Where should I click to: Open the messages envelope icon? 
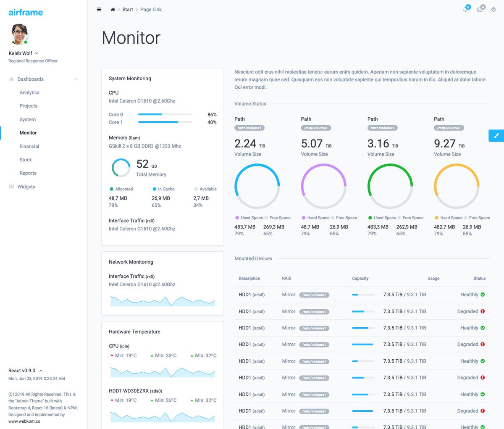coord(480,9)
